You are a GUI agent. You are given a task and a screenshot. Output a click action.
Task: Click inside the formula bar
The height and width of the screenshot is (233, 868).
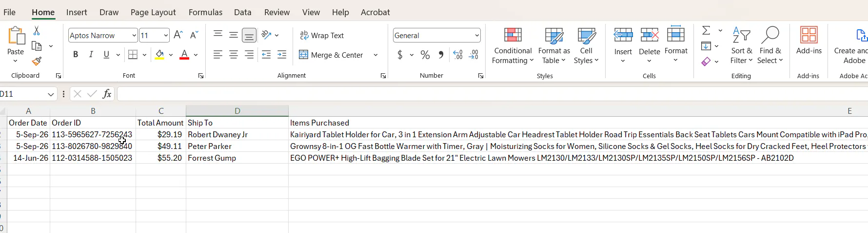coord(493,94)
